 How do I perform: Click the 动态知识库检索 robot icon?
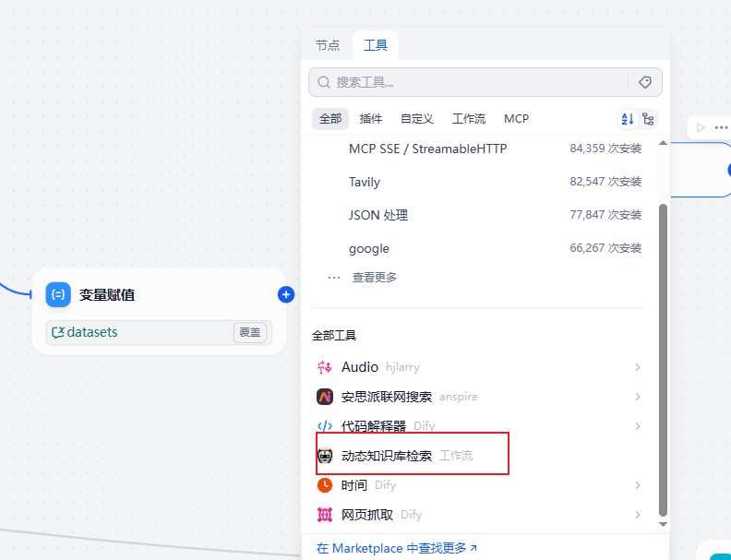pos(325,456)
